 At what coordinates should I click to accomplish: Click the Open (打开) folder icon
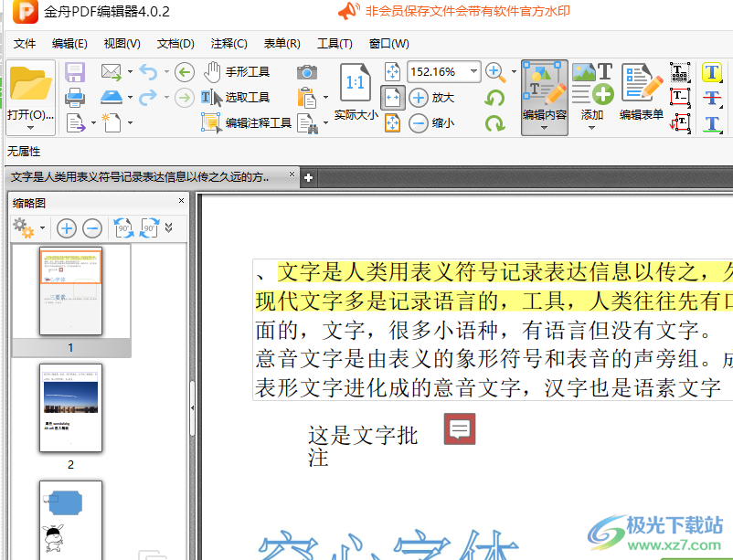coord(30,84)
